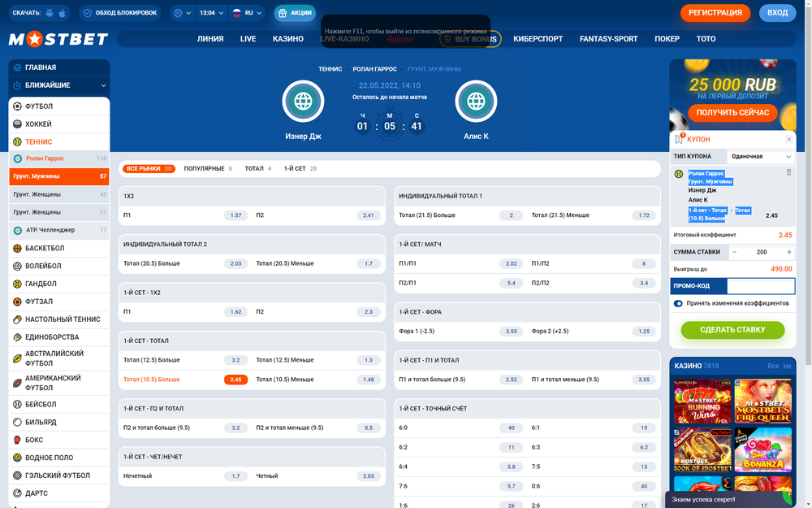Download the Android app icon
The height and width of the screenshot is (508, 812).
pos(50,13)
